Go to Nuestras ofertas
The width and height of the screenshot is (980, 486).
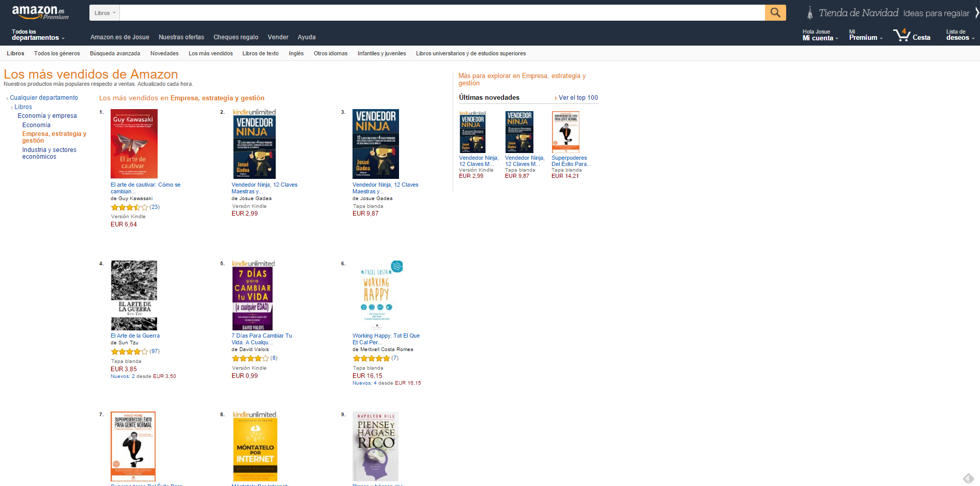[181, 37]
